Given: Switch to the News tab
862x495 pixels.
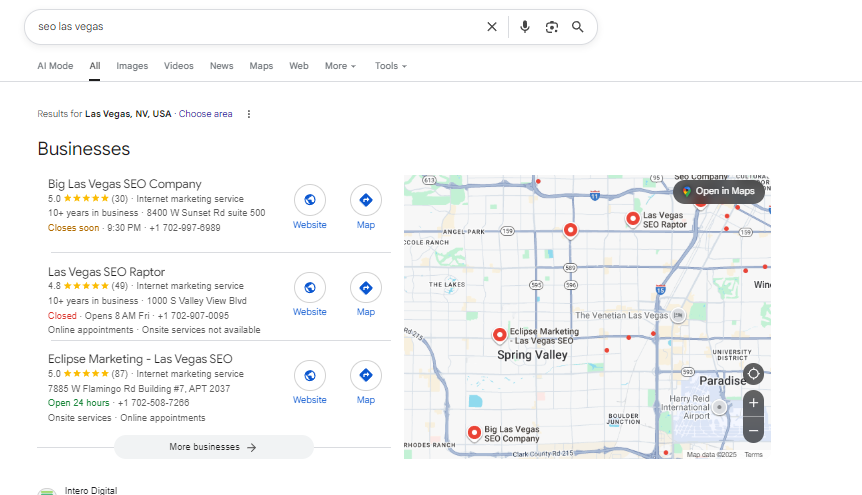Looking at the screenshot, I should pos(221,66).
